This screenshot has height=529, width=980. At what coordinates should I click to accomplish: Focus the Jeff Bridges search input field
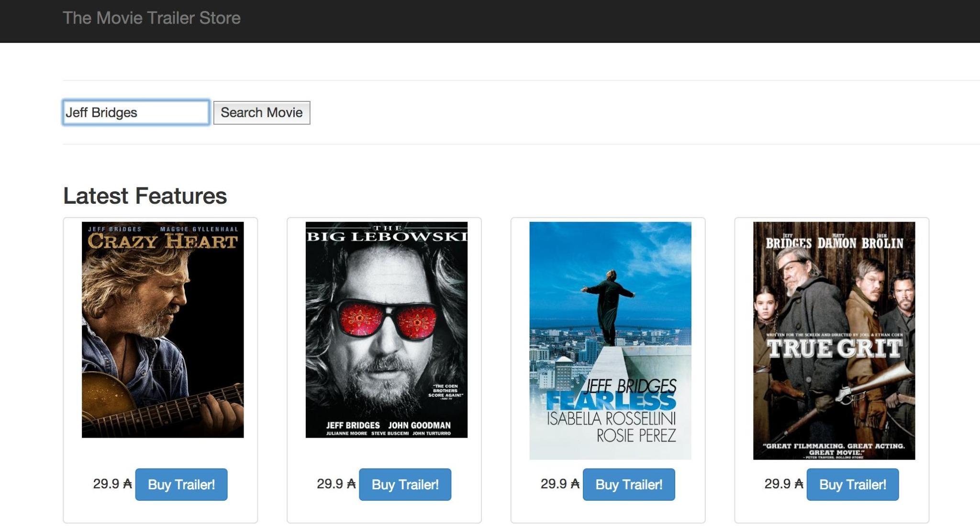pyautogui.click(x=136, y=112)
